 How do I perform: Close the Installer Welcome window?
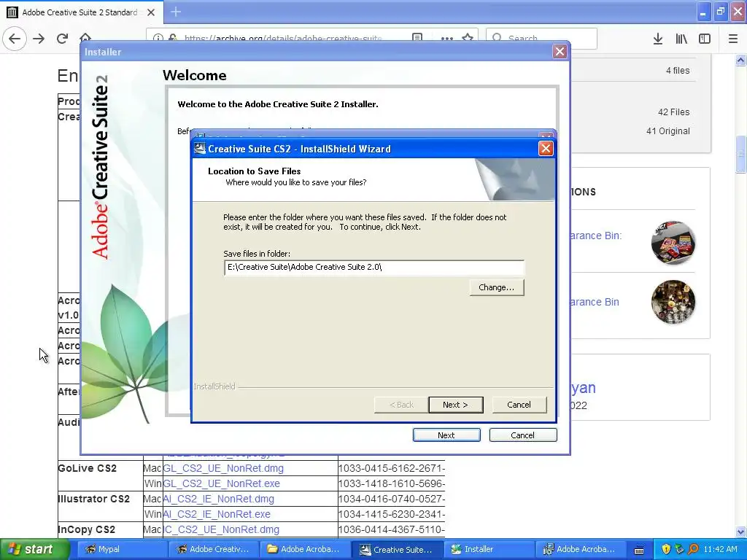click(560, 52)
